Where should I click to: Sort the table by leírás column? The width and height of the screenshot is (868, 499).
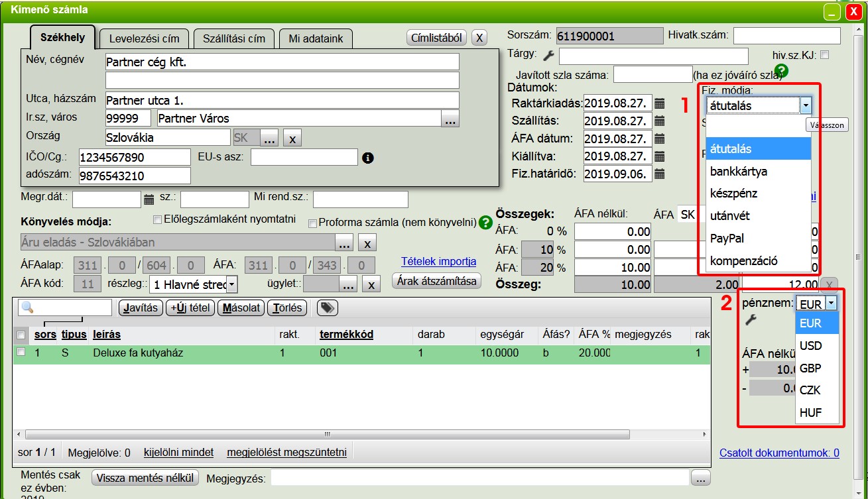click(x=107, y=335)
